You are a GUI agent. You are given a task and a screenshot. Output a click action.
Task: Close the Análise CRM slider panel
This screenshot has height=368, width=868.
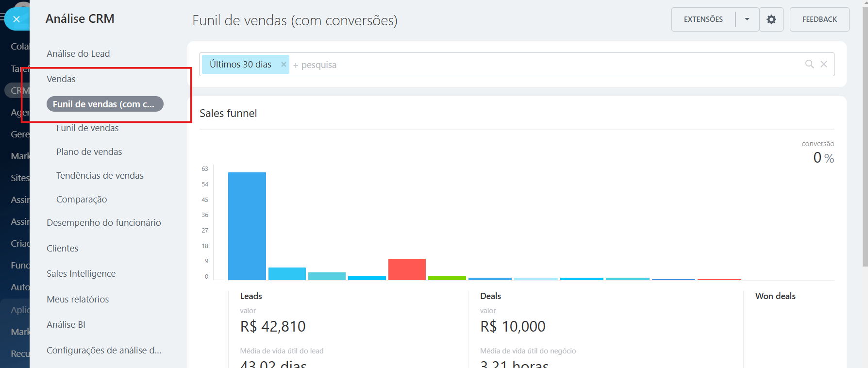16,19
